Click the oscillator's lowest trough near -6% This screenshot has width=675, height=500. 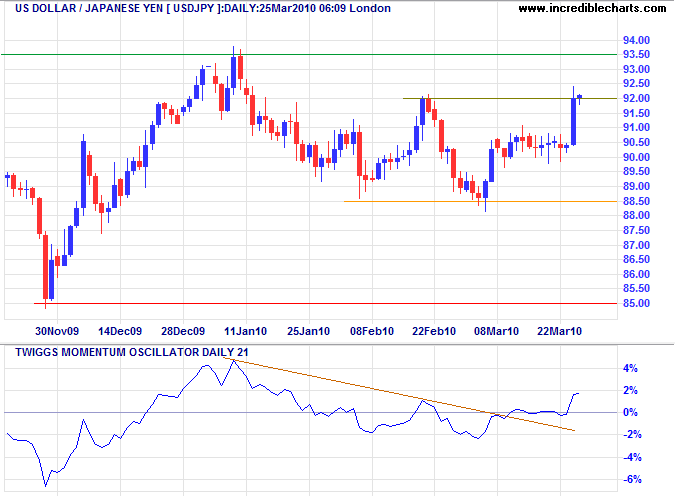pos(46,486)
